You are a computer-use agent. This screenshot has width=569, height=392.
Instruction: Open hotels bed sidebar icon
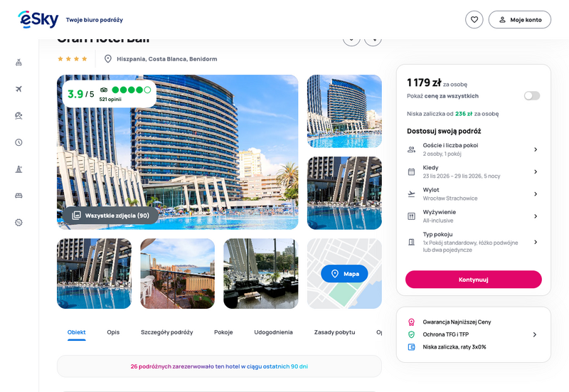pos(19,196)
